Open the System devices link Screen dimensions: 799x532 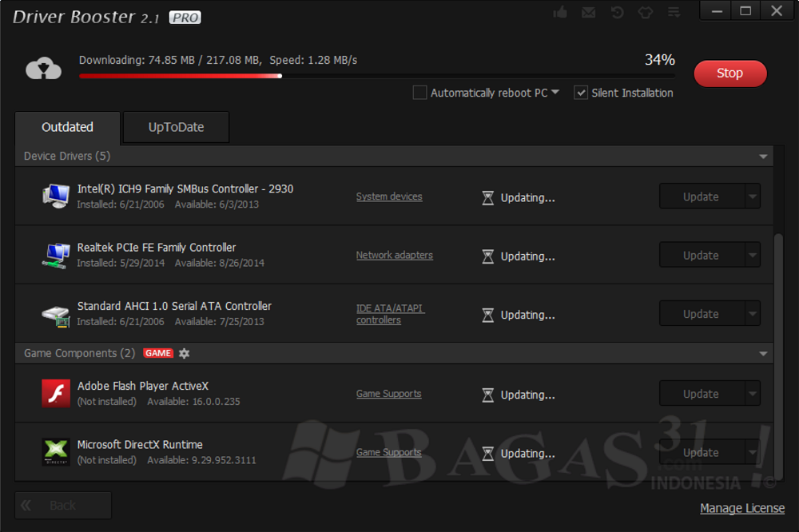click(x=389, y=197)
